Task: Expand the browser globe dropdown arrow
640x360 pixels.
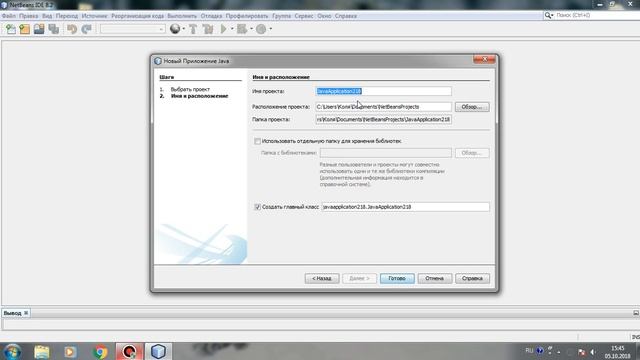Action: click(183, 29)
